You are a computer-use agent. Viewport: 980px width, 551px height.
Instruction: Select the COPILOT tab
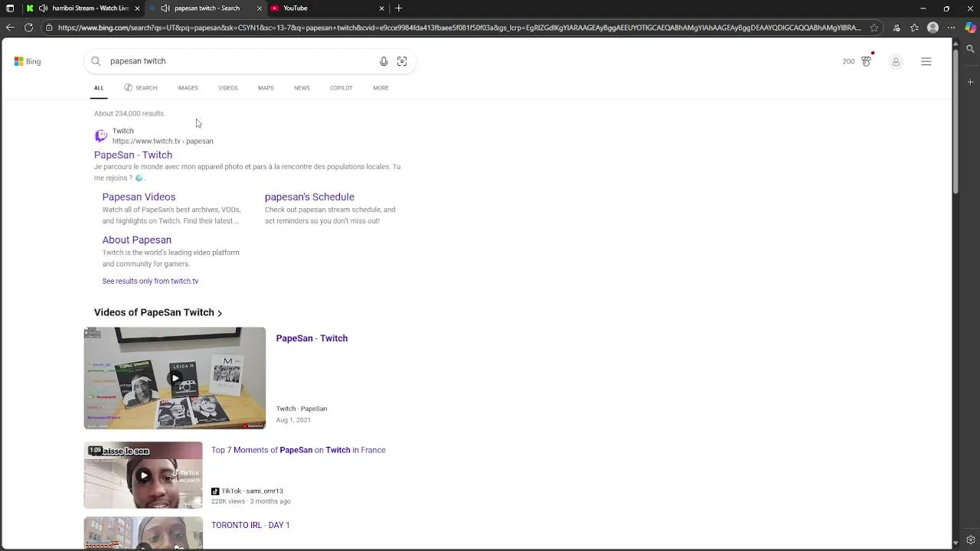tap(341, 88)
